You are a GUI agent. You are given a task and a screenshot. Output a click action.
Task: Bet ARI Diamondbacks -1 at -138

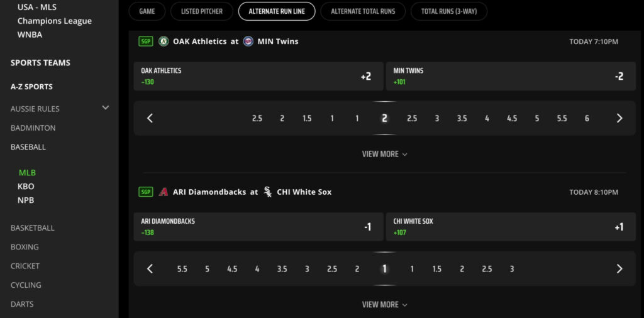tap(258, 227)
